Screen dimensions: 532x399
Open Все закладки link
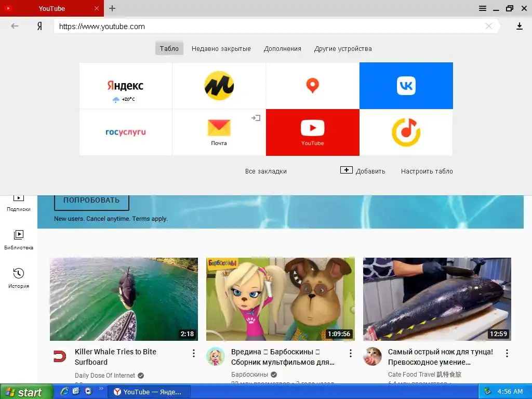point(266,171)
